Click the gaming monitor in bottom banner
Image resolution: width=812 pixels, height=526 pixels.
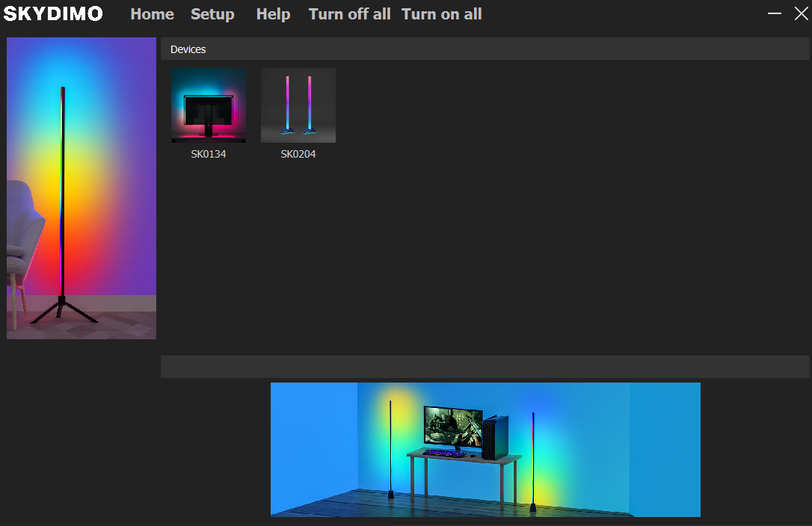click(x=453, y=426)
